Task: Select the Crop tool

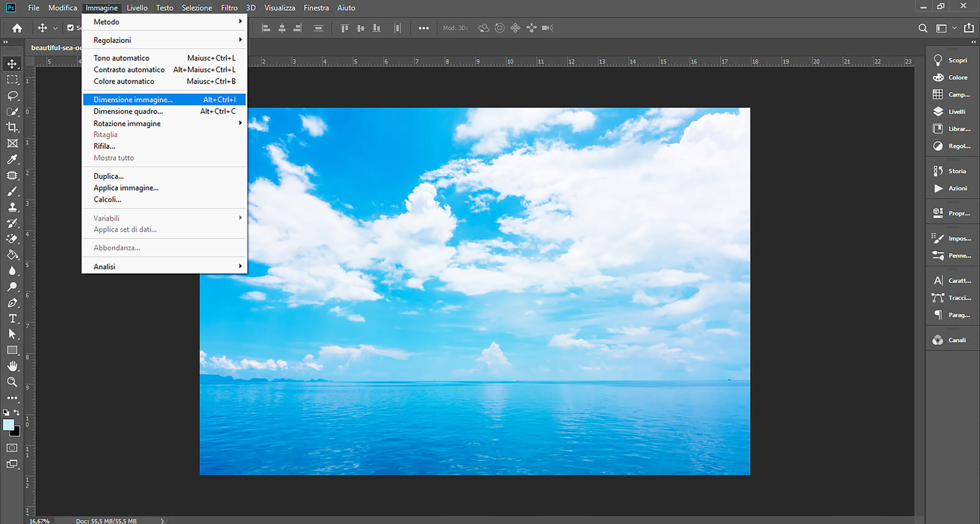Action: point(12,127)
